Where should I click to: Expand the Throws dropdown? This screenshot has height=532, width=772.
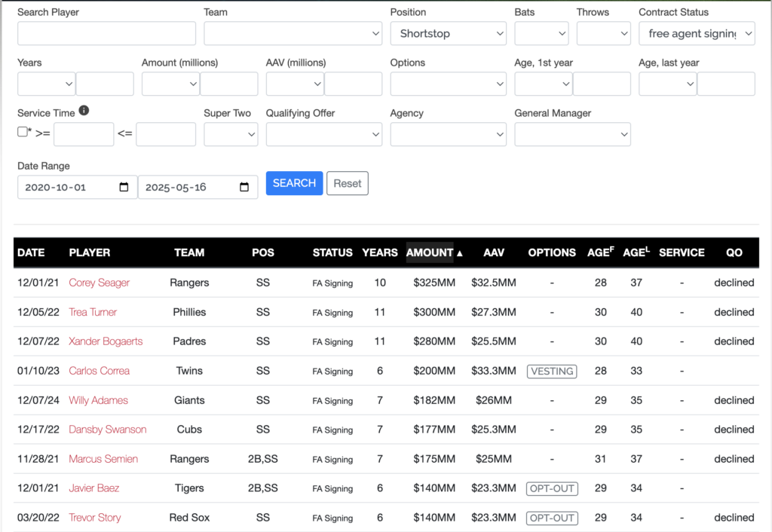click(603, 33)
